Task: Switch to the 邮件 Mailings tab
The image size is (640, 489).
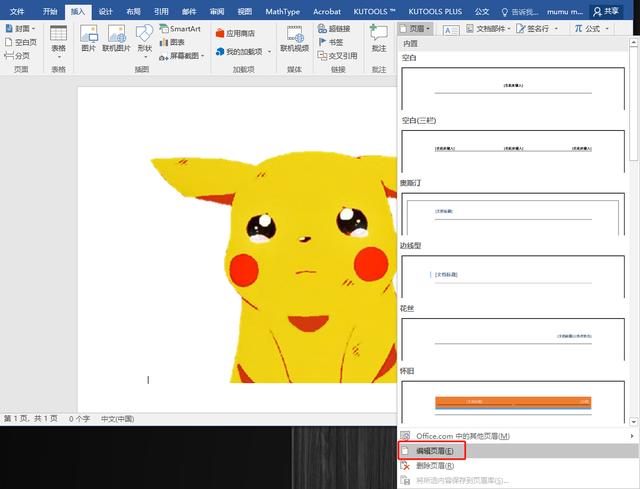Action: pos(189,11)
